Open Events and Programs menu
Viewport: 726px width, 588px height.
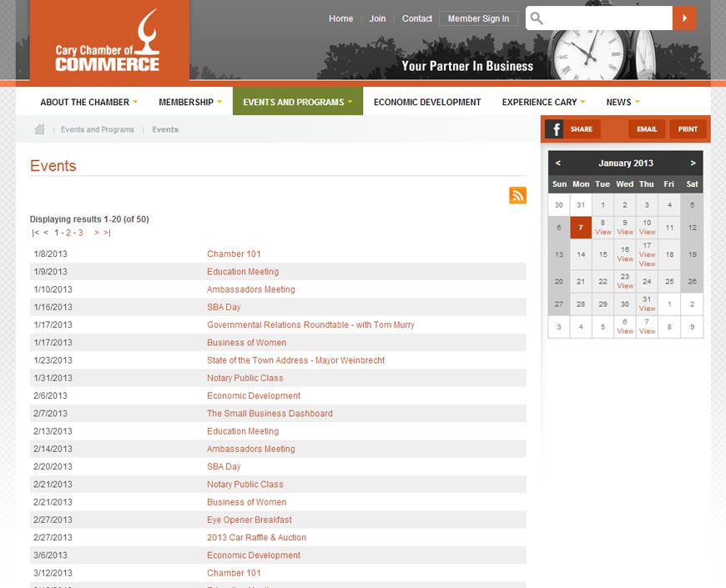[298, 102]
